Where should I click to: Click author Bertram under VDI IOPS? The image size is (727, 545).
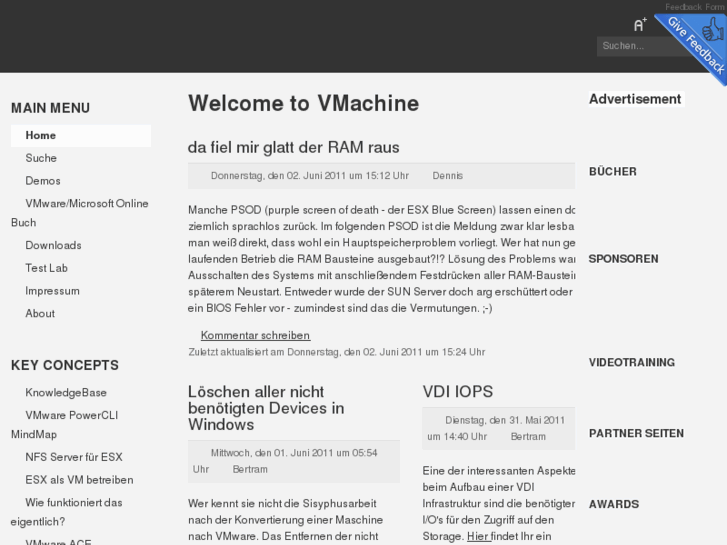coord(528,436)
